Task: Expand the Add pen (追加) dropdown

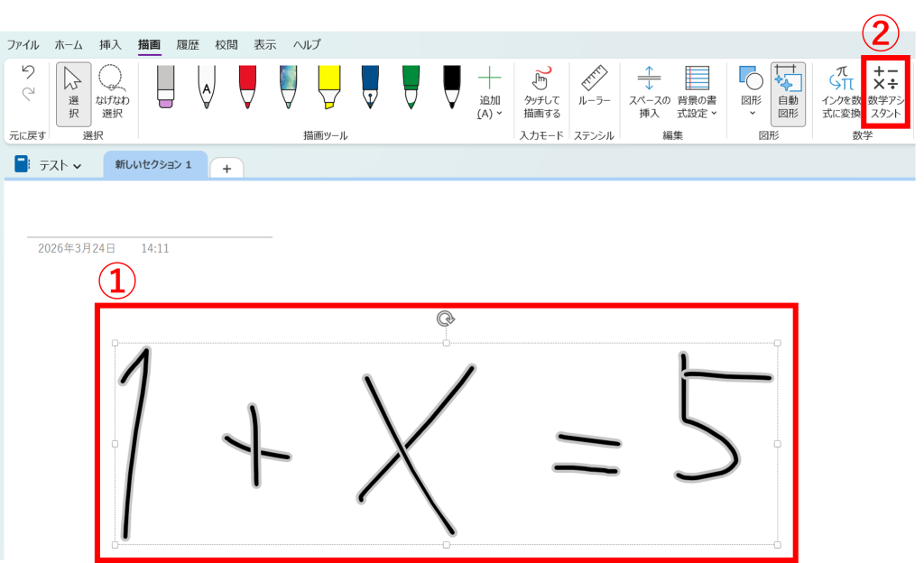Action: [489, 93]
